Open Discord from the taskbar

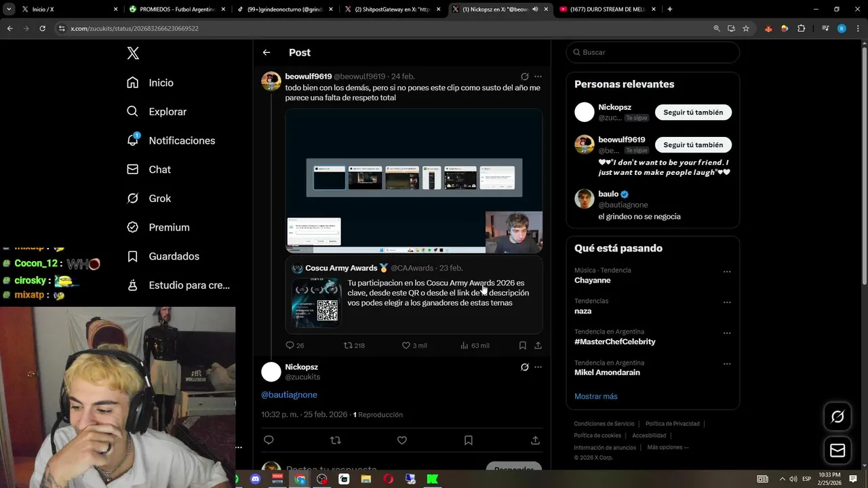255,479
